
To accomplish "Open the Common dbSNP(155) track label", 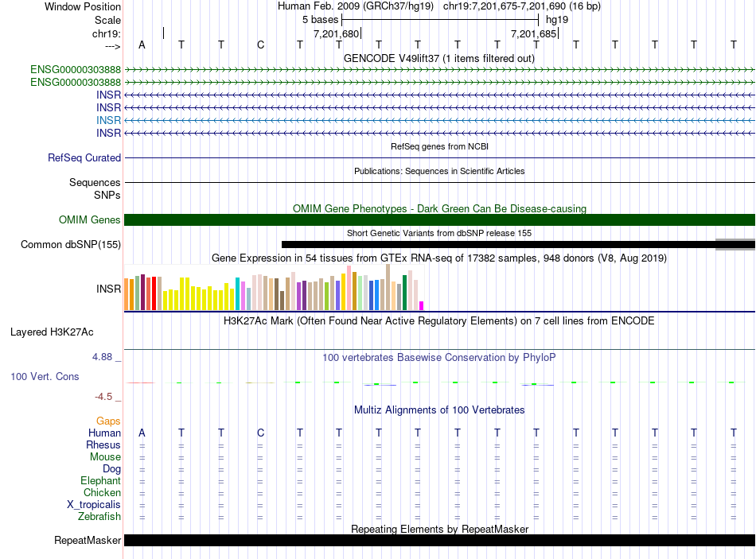I will pyautogui.click(x=71, y=245).
